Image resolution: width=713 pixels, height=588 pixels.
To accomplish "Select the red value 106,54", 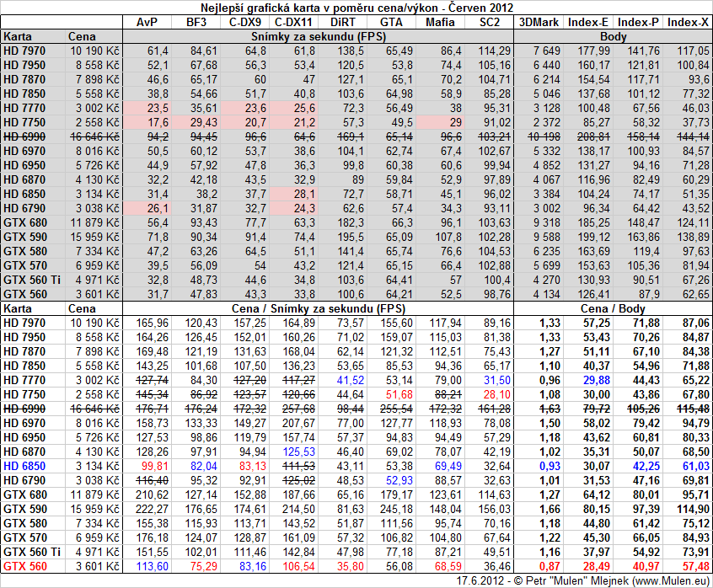I will click(298, 567).
